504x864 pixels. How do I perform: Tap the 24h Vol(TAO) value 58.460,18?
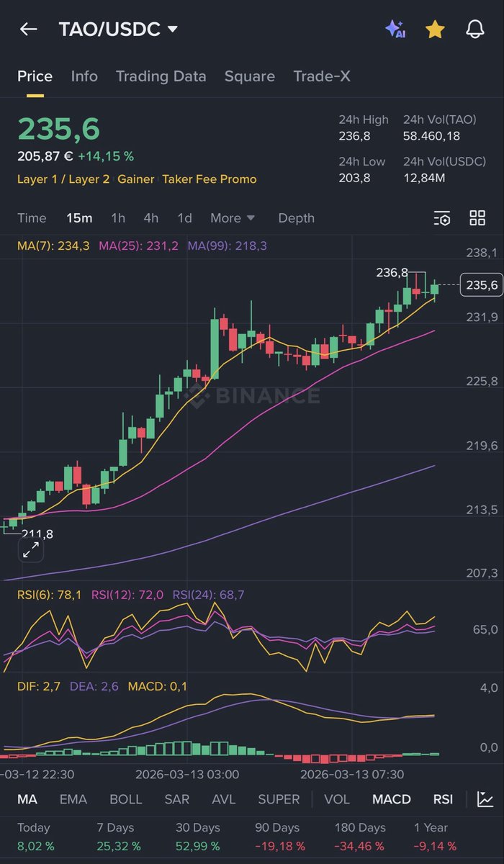point(431,136)
